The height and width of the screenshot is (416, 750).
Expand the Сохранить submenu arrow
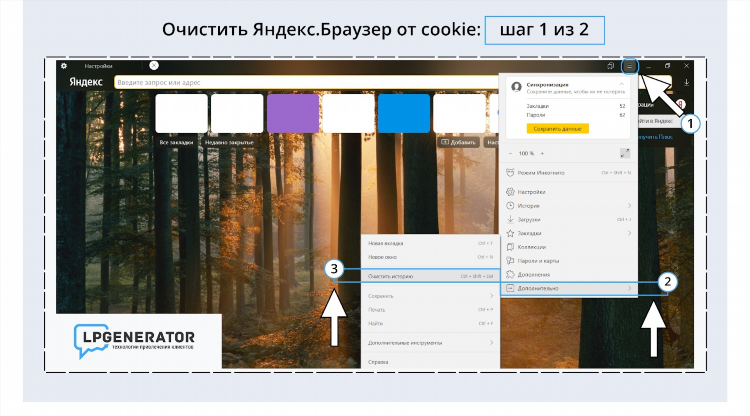click(x=491, y=296)
